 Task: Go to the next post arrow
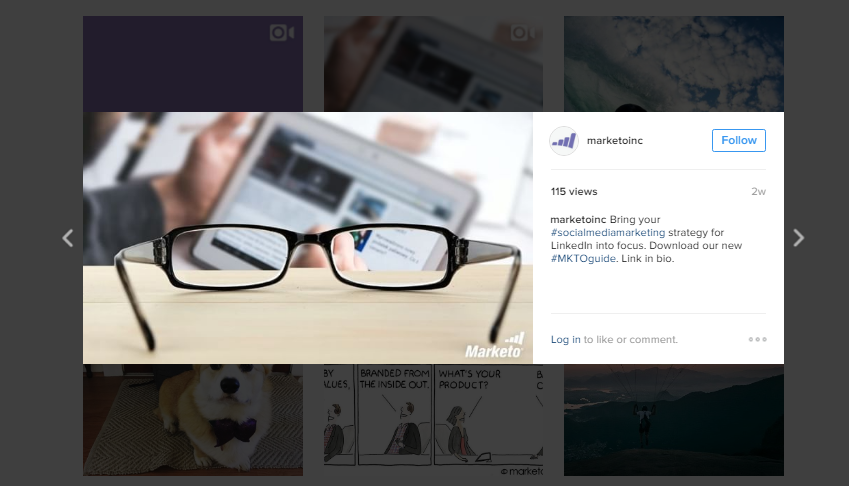tap(799, 238)
